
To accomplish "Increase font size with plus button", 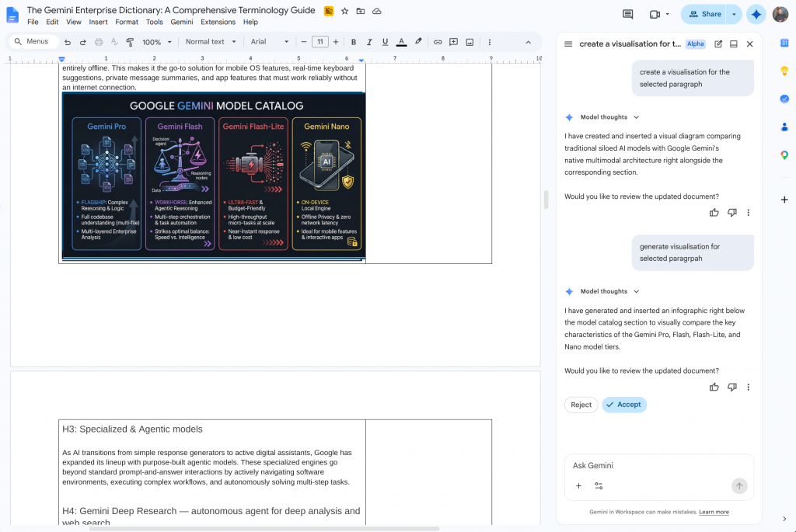I will [336, 42].
